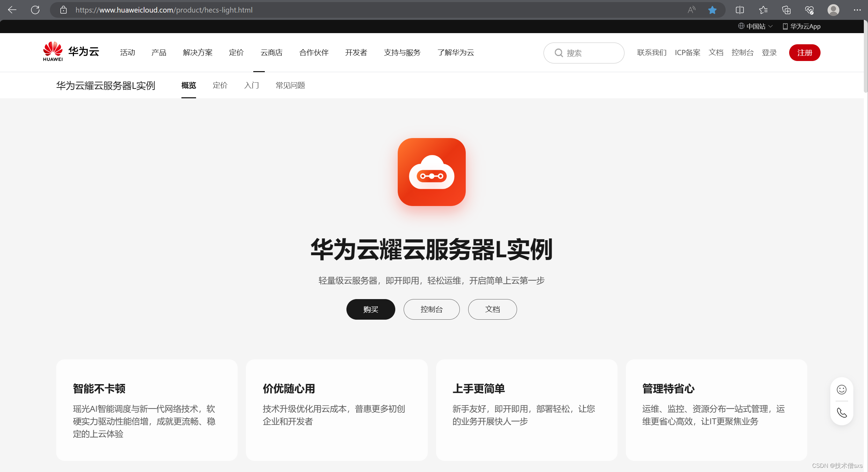Select the 常见问题 tab
The image size is (868, 472).
coord(290,85)
